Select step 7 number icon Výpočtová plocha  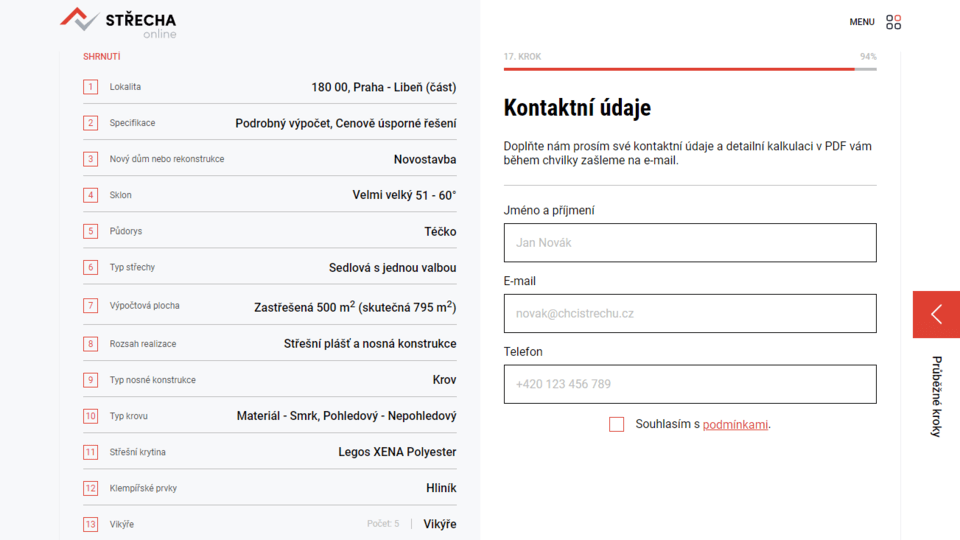point(91,306)
